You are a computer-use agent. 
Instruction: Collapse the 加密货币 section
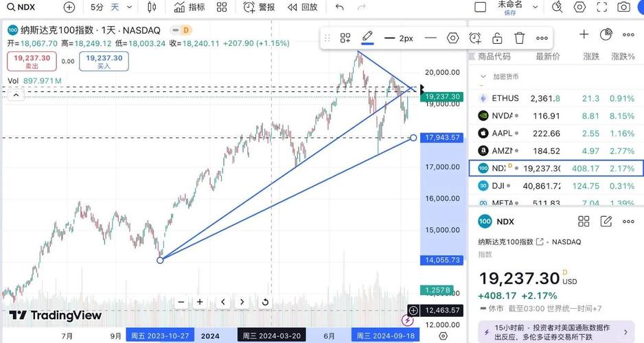483,76
